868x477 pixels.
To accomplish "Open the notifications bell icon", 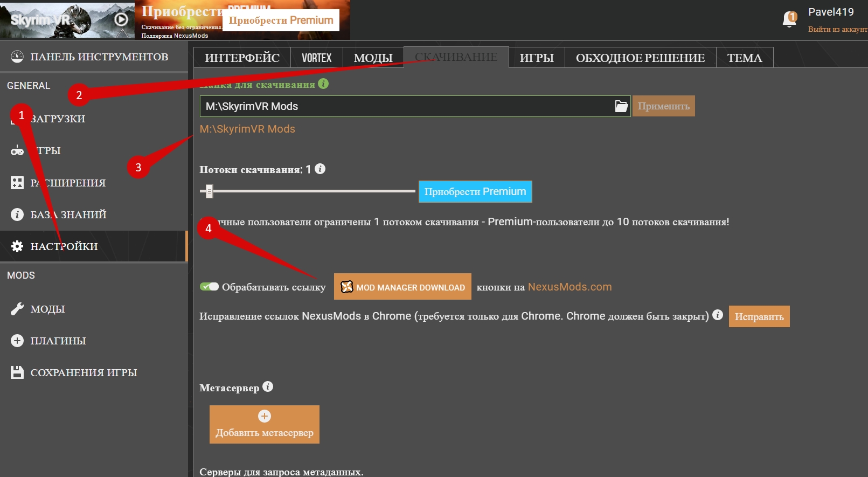I will tap(790, 19).
